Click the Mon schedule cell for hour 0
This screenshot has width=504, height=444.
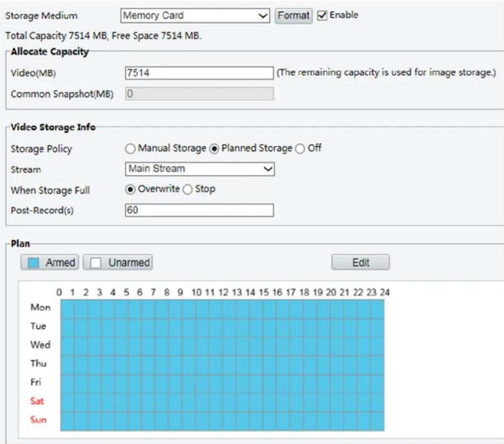tap(67, 309)
